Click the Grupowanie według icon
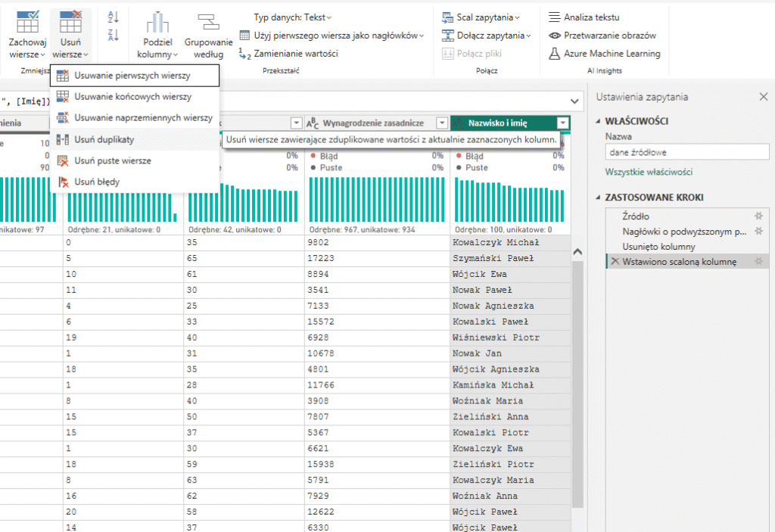The height and width of the screenshot is (532, 775). [x=208, y=23]
